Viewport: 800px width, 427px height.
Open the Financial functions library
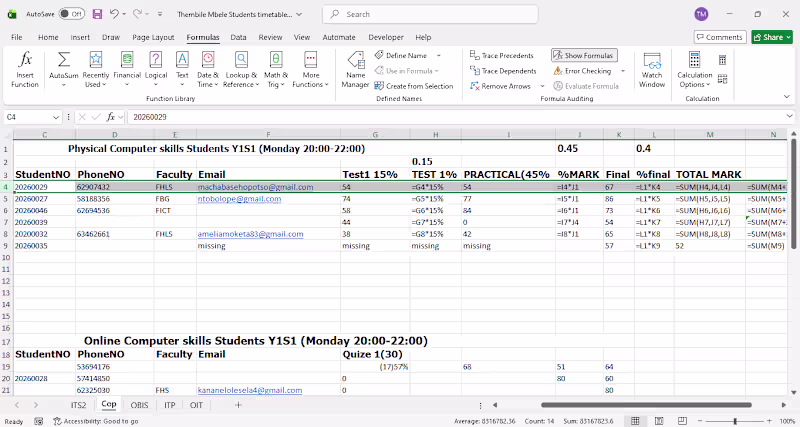point(127,69)
